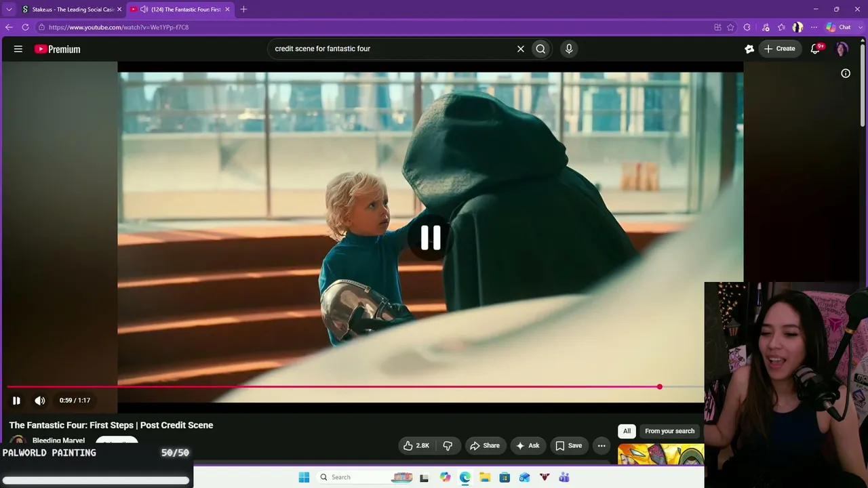The width and height of the screenshot is (868, 488).
Task: Open the apps icon in address bar
Action: (717, 27)
